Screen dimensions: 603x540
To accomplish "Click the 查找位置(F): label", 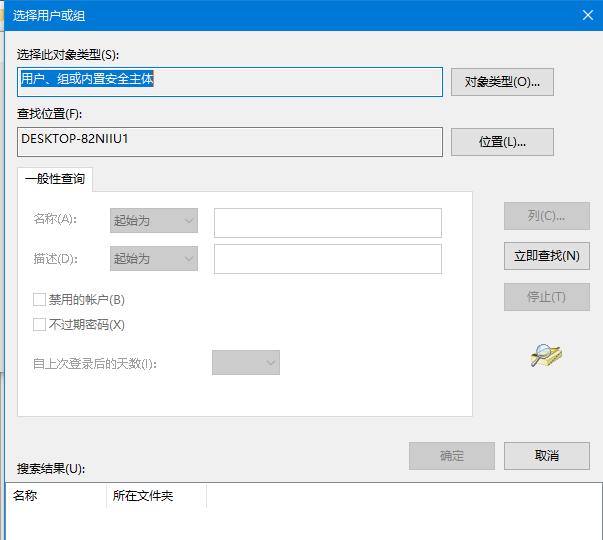I will (49, 114).
